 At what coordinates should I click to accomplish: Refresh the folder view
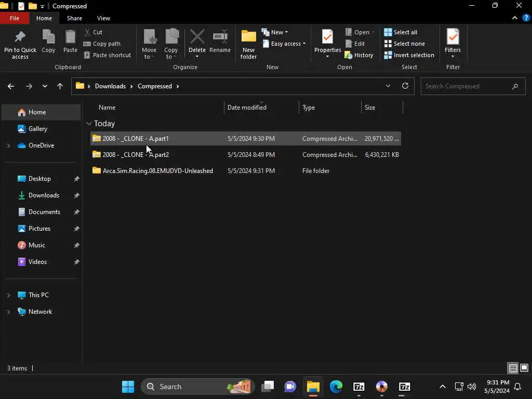point(405,86)
